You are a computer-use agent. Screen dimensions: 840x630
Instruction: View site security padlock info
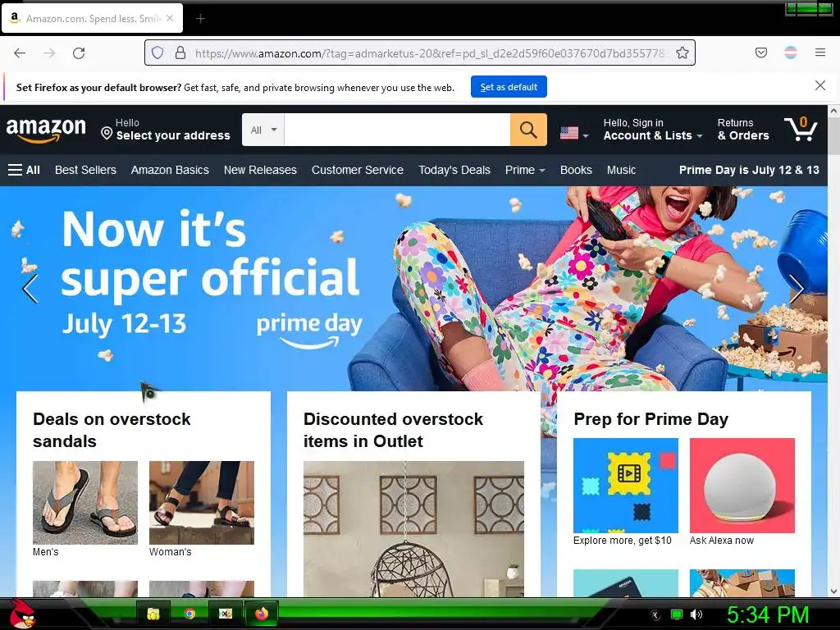(180, 52)
